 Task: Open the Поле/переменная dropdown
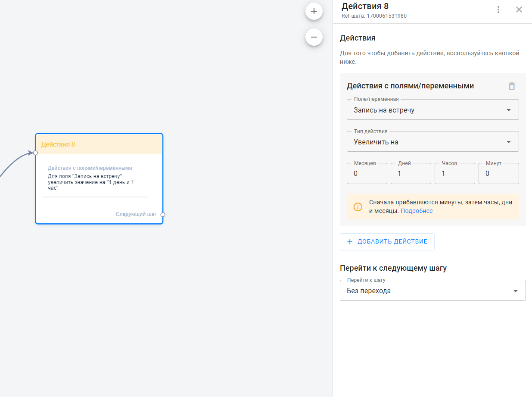tap(432, 110)
